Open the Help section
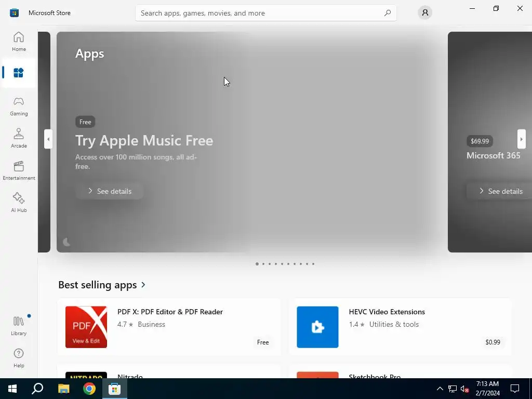 19,358
